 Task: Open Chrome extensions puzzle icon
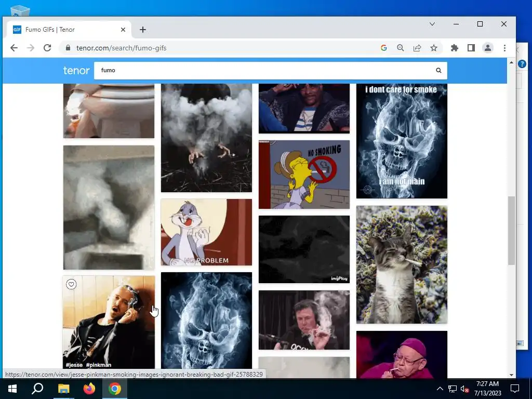454,48
